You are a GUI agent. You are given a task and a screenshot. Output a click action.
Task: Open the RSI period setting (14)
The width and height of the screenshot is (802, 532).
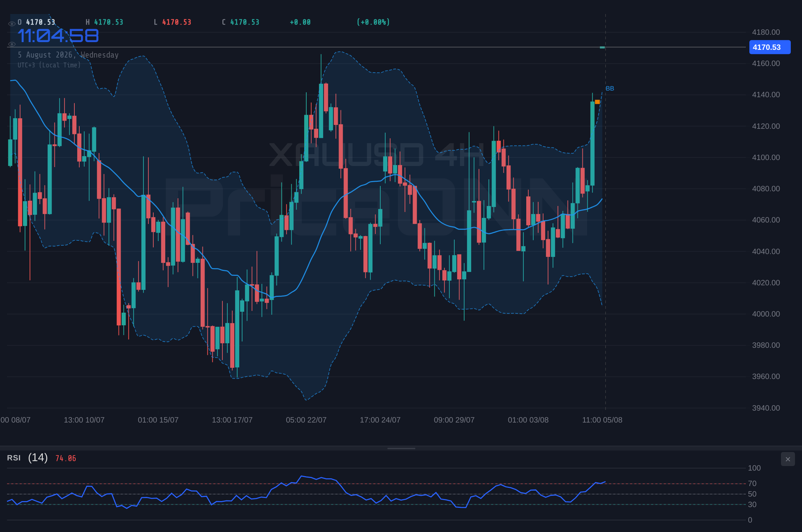tap(38, 458)
